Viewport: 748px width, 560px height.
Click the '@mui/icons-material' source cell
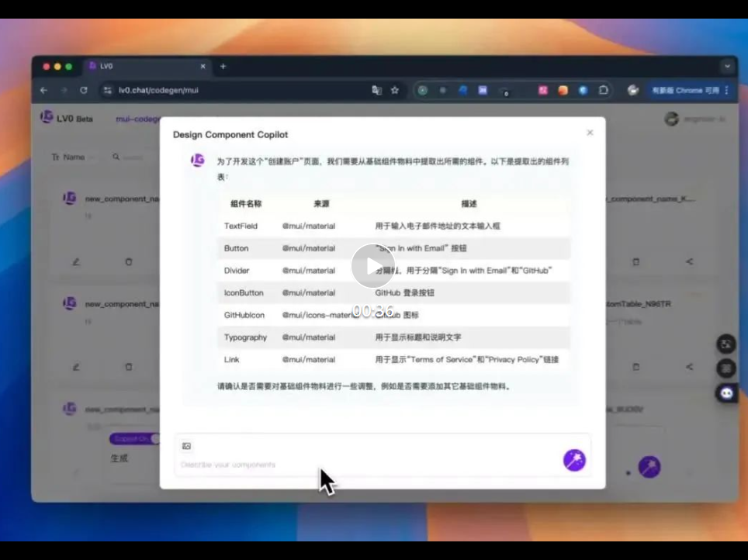coord(320,316)
